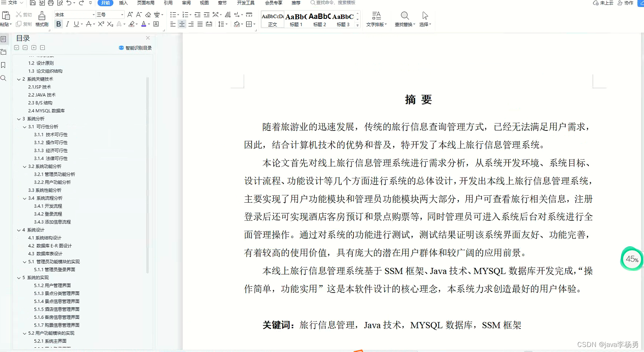
Task: Open the chapter navigation sidebar icon
Action: click(x=3, y=52)
